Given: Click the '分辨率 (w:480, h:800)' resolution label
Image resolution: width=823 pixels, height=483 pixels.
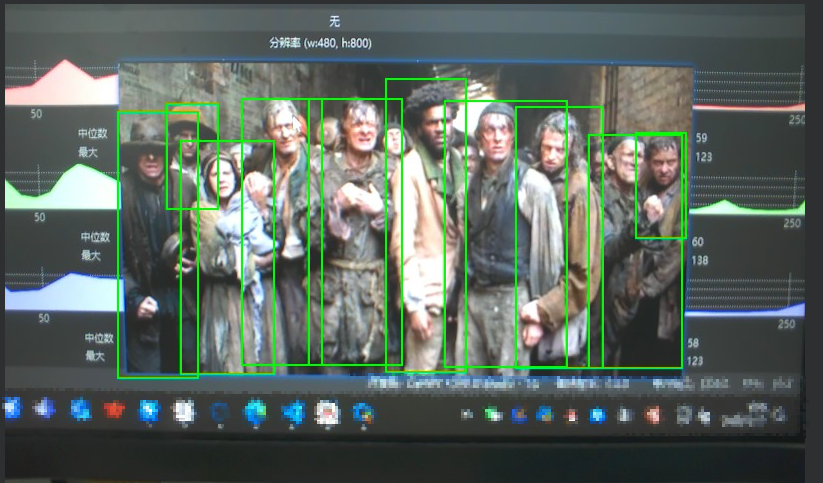Looking at the screenshot, I should pyautogui.click(x=320, y=43).
